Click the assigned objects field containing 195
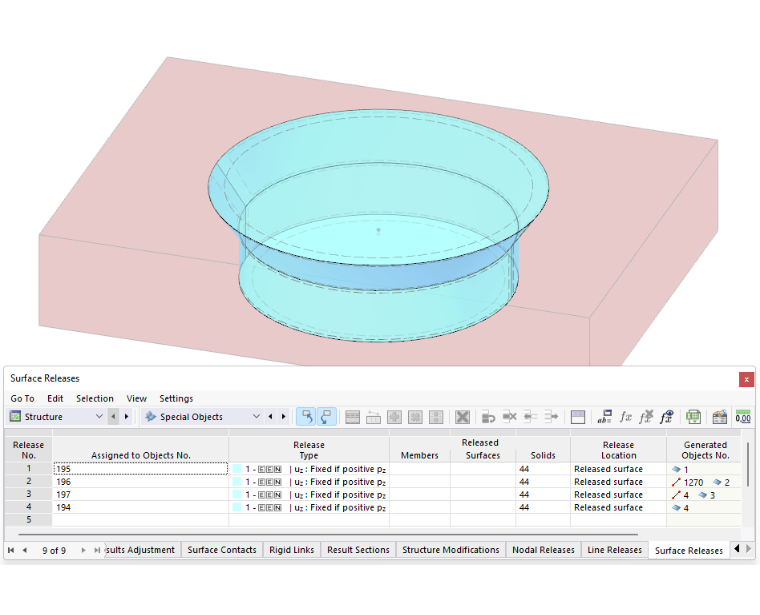 (x=140, y=469)
